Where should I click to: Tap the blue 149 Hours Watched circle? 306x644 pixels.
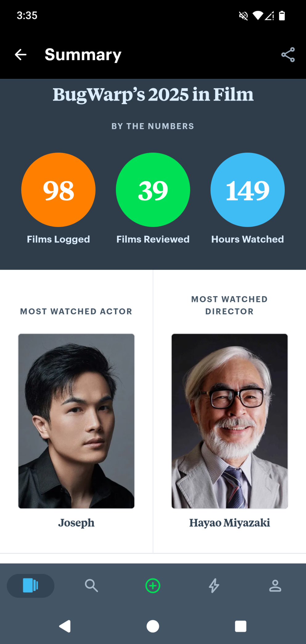click(x=247, y=190)
